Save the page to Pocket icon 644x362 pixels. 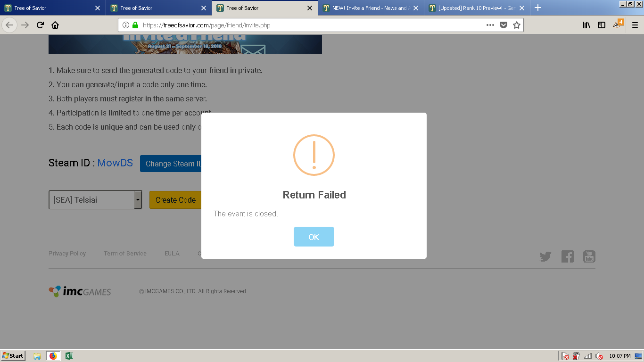[504, 25]
